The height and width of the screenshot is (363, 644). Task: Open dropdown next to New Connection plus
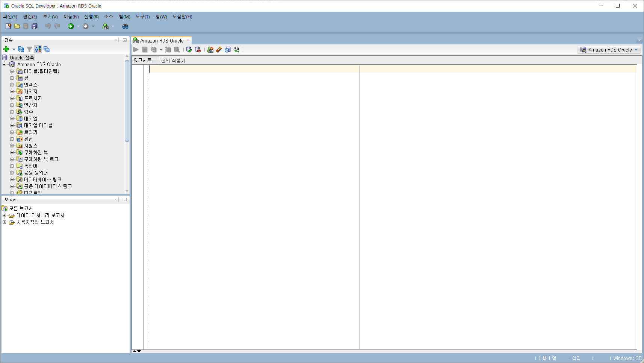[14, 49]
